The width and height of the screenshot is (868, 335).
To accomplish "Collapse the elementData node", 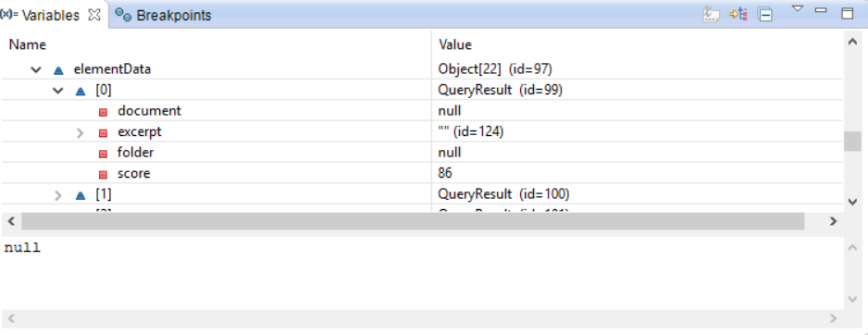I will [x=36, y=69].
